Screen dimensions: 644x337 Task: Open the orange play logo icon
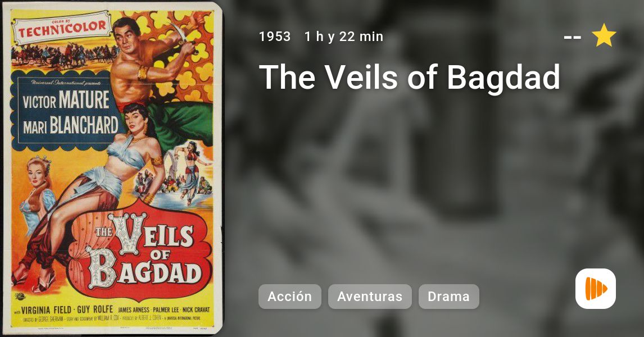[596, 289]
